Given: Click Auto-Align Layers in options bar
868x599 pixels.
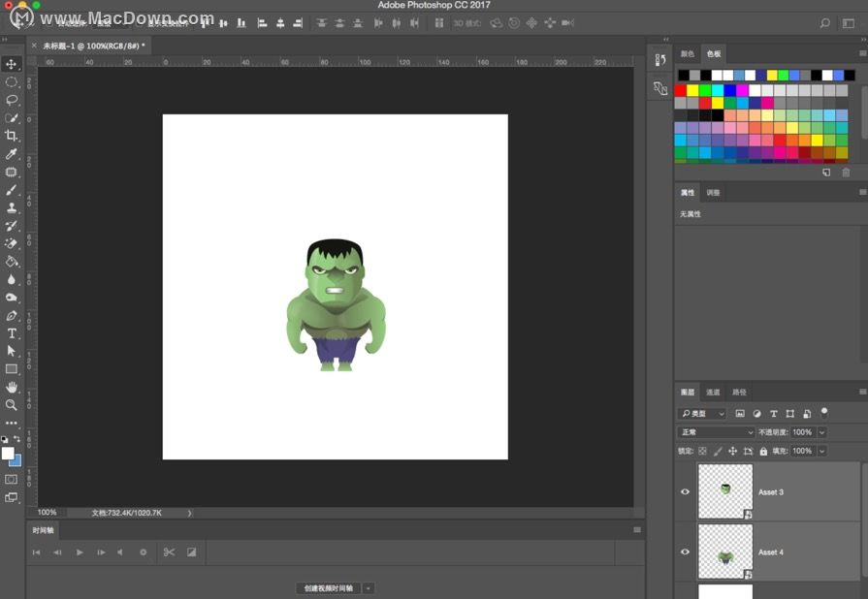Looking at the screenshot, I should 439,23.
